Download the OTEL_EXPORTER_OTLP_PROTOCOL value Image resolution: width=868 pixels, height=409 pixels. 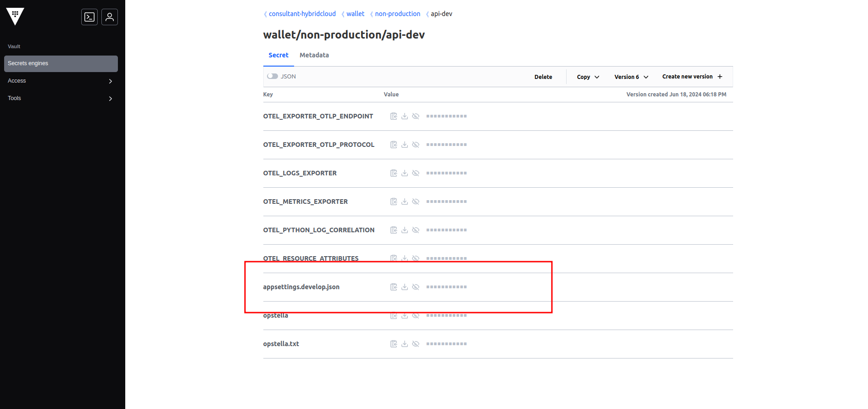(405, 145)
